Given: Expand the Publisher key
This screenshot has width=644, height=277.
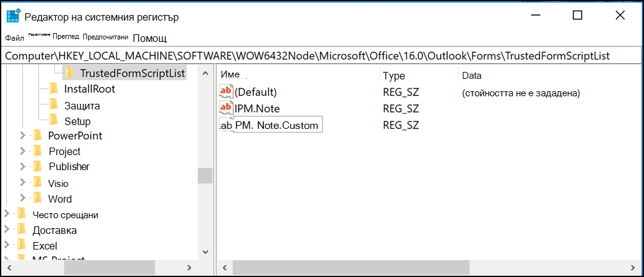Looking at the screenshot, I should click(23, 166).
